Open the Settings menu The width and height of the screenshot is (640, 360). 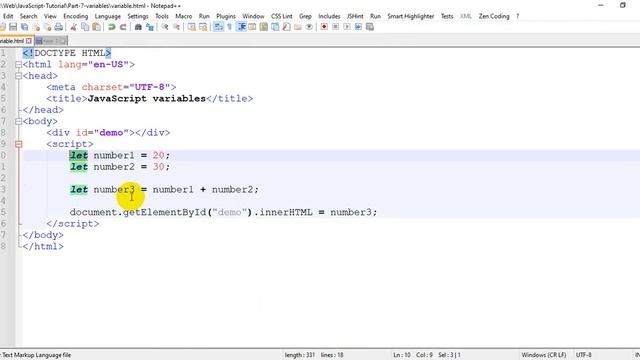[138, 16]
